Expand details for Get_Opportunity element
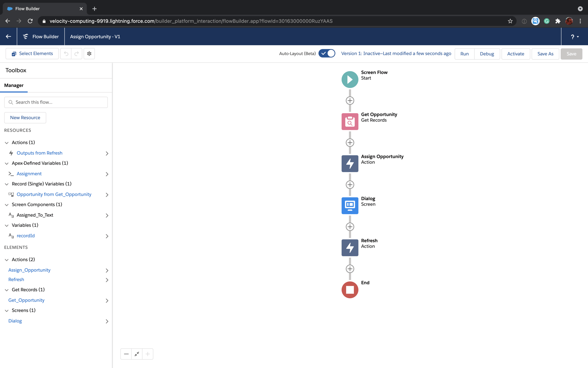588x368 pixels. (107, 301)
